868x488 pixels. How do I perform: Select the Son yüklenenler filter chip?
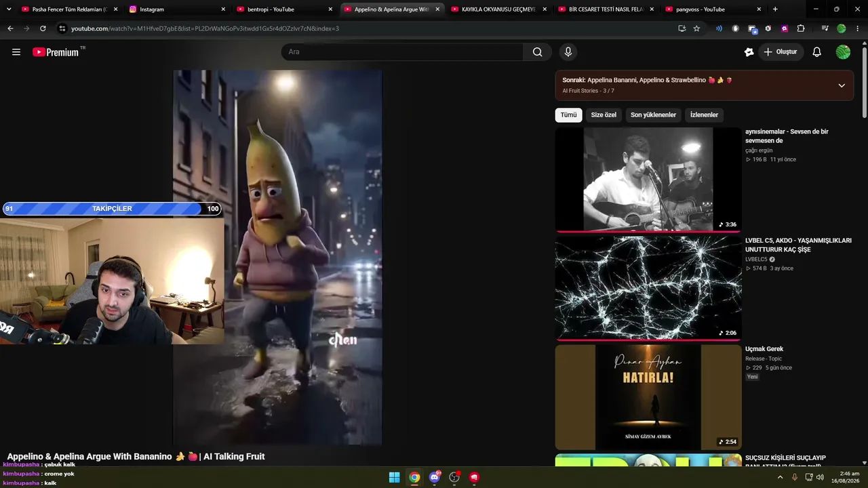pyautogui.click(x=653, y=115)
